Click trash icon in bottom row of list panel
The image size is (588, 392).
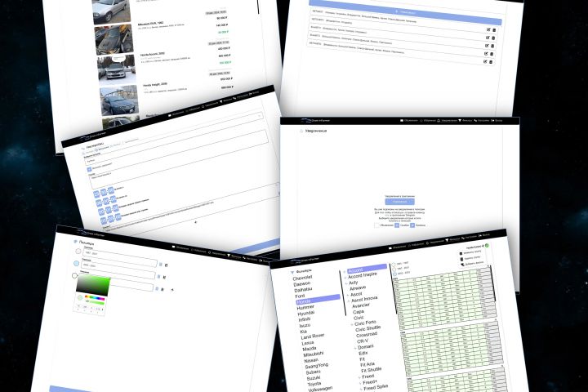tap(491, 62)
